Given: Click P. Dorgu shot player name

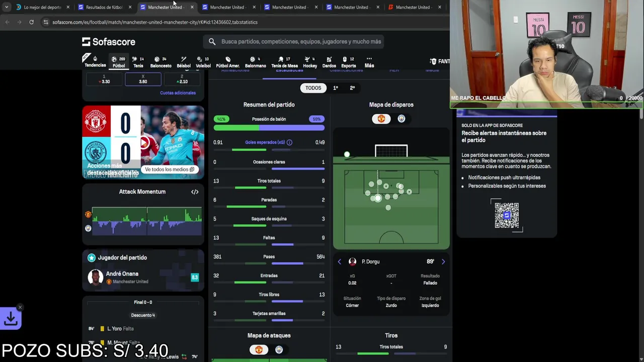Looking at the screenshot, I should click(x=370, y=261).
